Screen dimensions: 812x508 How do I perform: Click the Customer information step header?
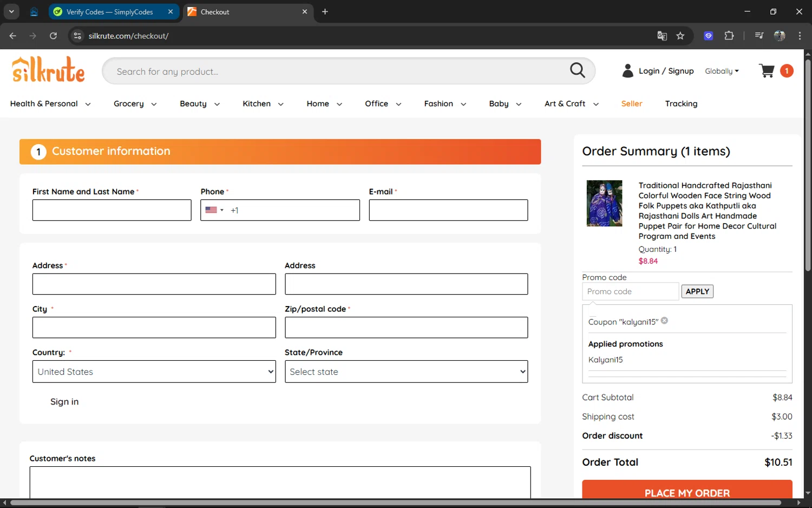280,152
